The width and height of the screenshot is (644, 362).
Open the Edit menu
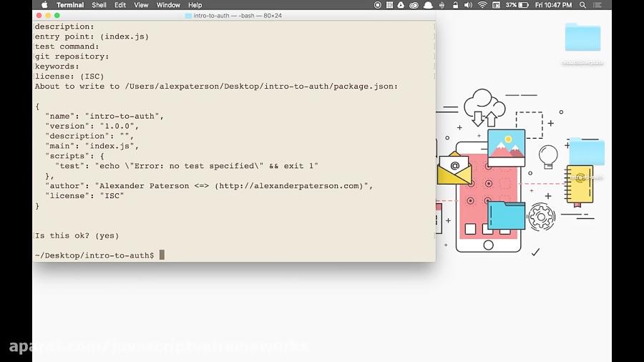(120, 5)
